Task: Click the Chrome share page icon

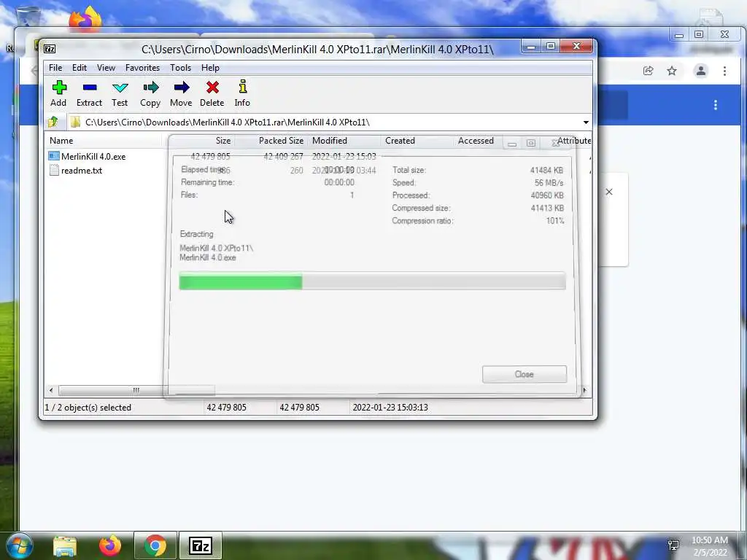Action: coord(648,71)
